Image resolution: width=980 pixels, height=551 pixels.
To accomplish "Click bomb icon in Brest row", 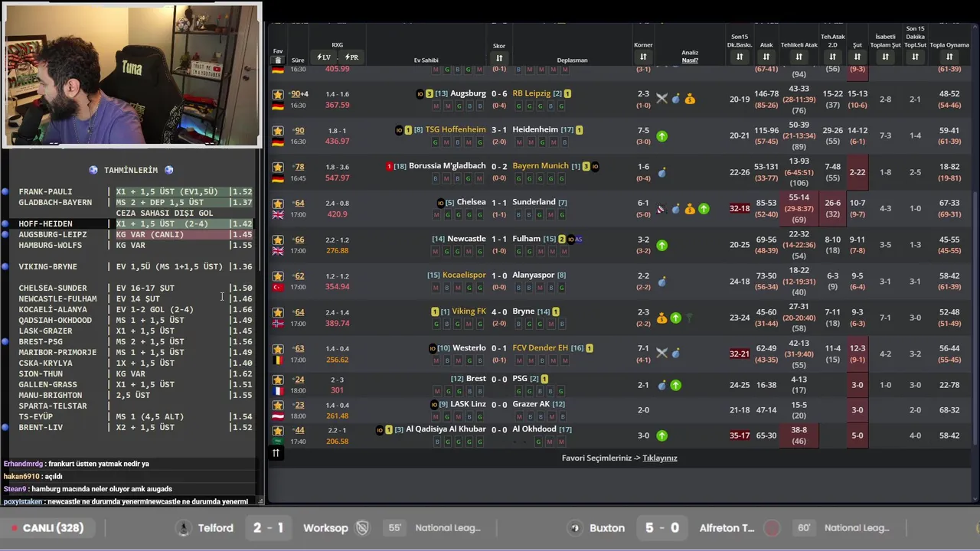I will [662, 385].
